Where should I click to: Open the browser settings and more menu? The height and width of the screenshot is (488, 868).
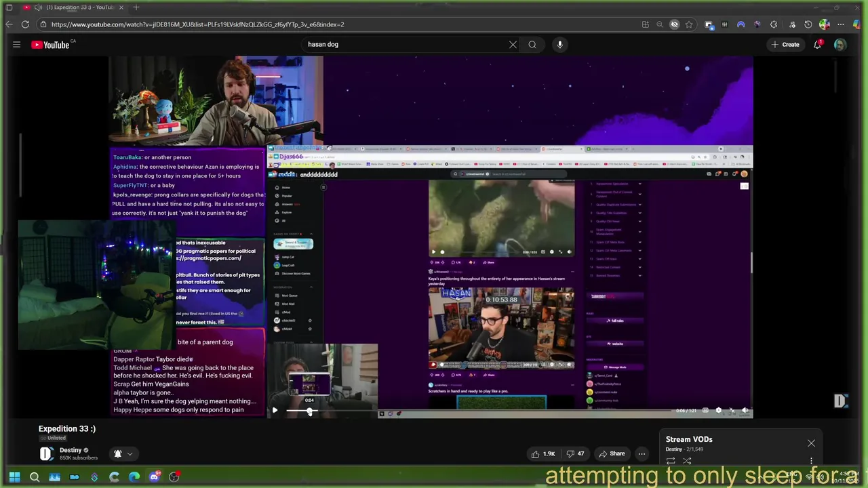(841, 24)
